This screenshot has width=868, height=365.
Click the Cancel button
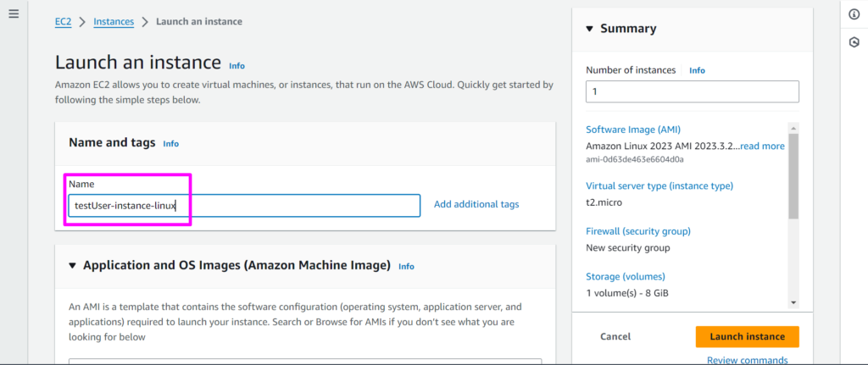[615, 336]
